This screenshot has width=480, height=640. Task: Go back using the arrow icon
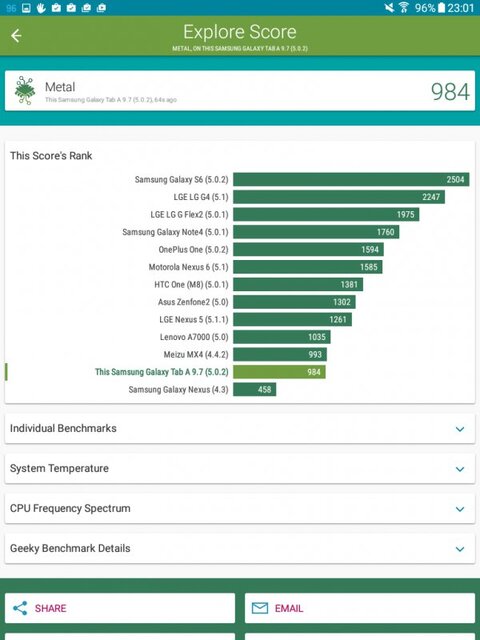(16, 36)
